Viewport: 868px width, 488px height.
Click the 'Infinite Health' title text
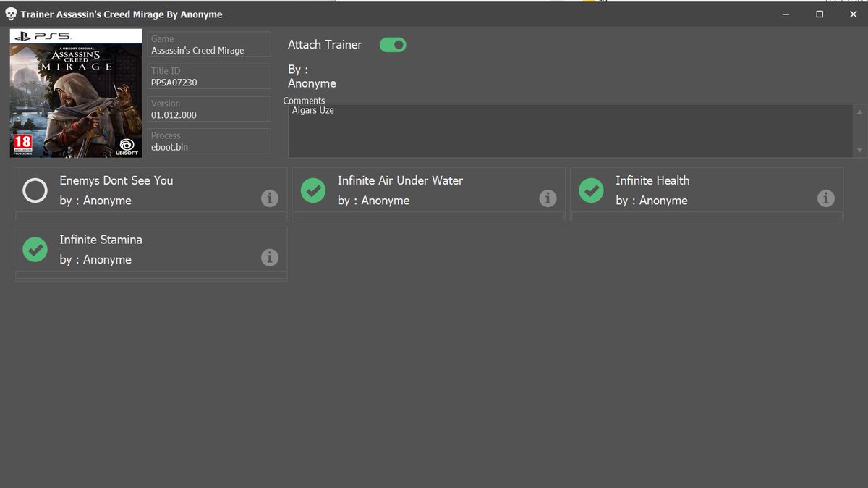click(652, 180)
